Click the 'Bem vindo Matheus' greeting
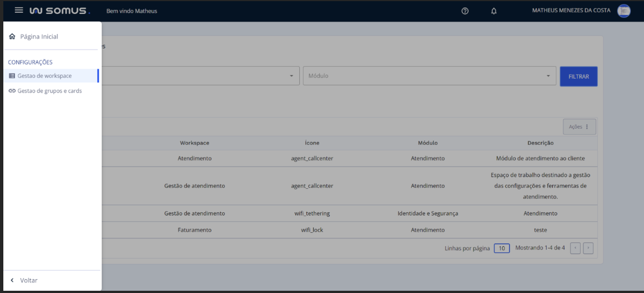 point(131,11)
